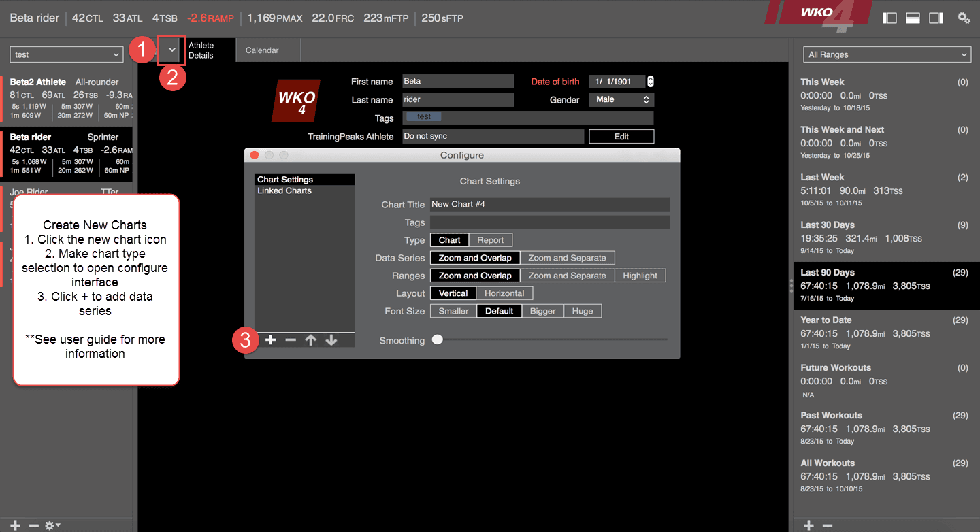Click the Chart Title field
This screenshot has height=532, width=980.
click(550, 204)
